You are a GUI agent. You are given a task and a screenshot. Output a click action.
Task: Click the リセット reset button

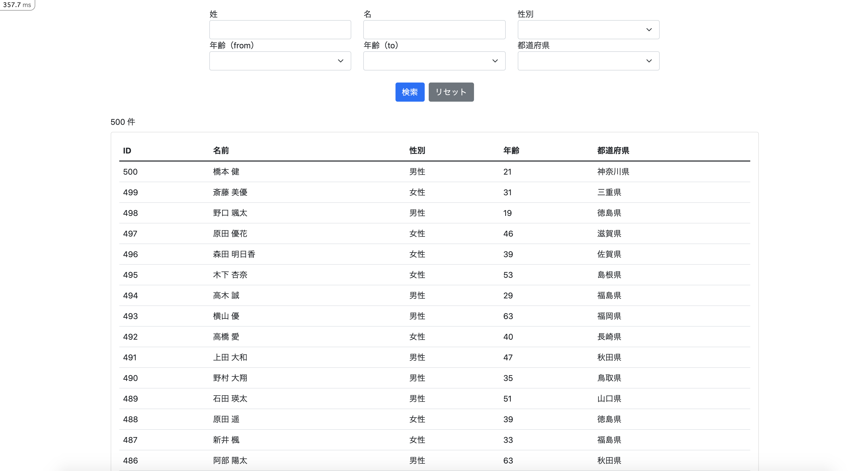451,92
